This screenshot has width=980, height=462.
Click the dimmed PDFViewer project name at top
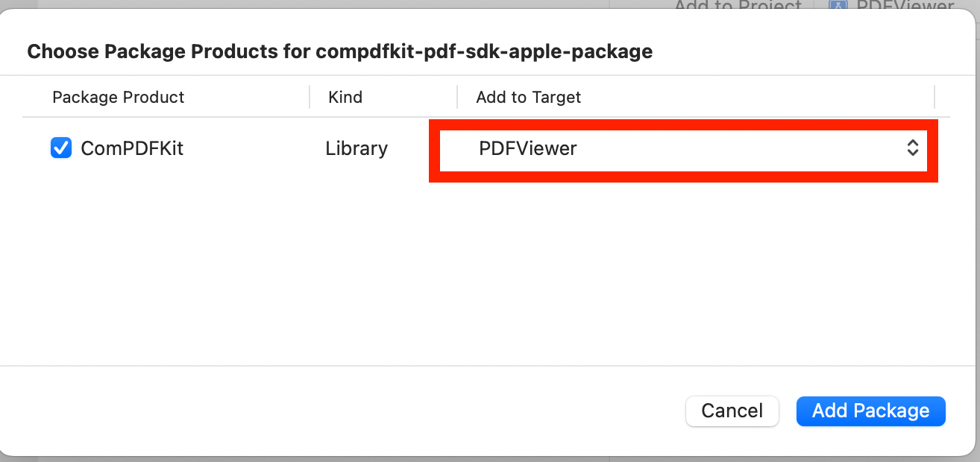905,6
